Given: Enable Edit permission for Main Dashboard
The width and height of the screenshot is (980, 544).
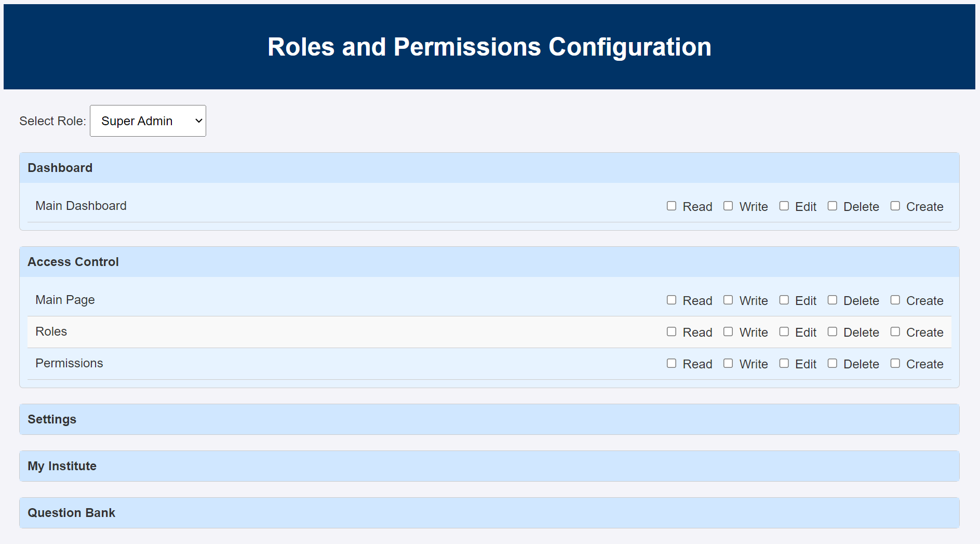Looking at the screenshot, I should click(x=784, y=206).
